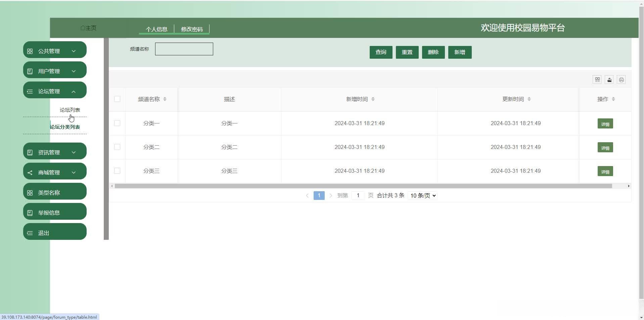Expand the 资讯管理 menu chevron
This screenshot has height=320, width=644.
coord(74,153)
